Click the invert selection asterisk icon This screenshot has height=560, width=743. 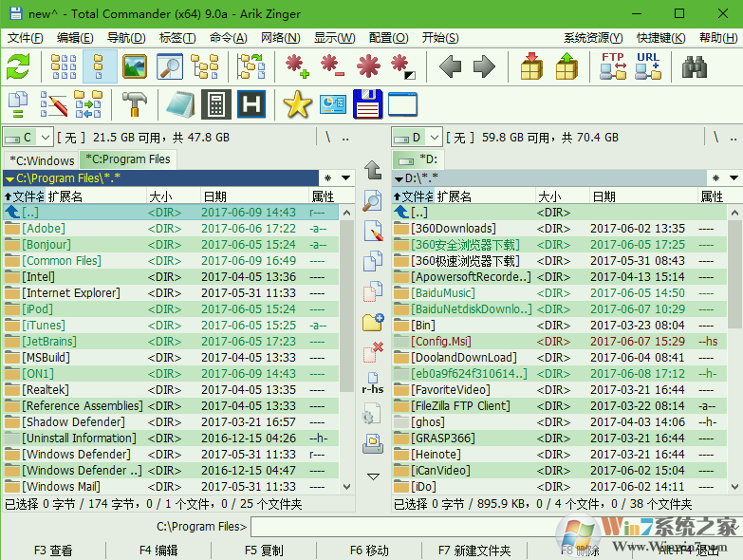[x=402, y=66]
